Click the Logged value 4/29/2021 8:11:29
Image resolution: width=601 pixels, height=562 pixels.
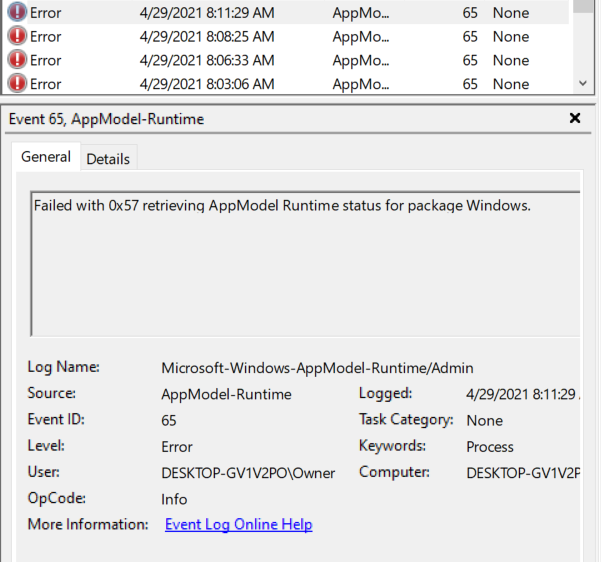pyautogui.click(x=523, y=394)
